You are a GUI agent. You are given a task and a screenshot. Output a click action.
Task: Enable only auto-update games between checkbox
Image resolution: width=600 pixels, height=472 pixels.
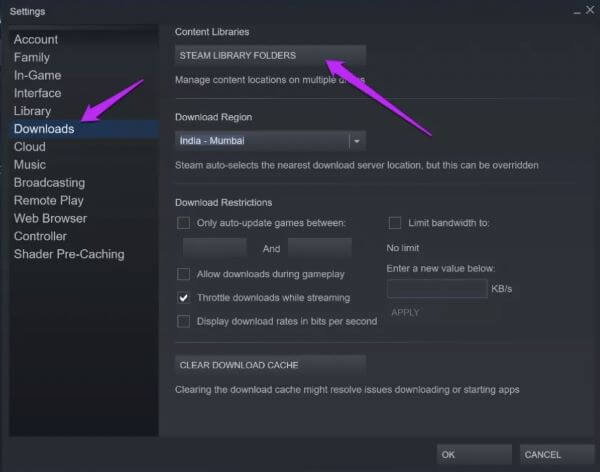183,223
